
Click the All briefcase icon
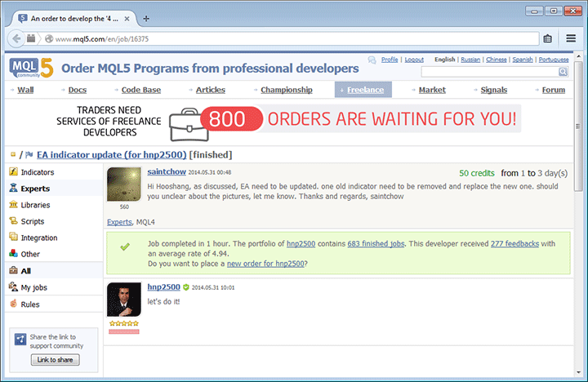pyautogui.click(x=14, y=270)
